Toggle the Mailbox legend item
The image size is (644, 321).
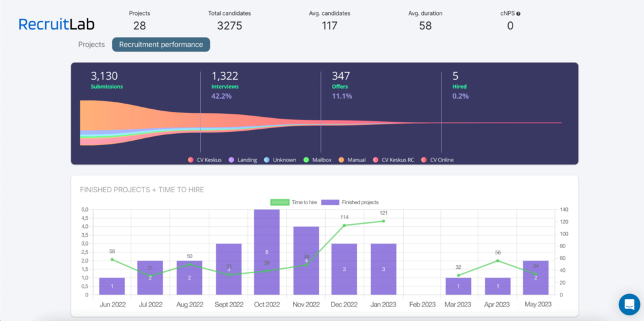click(x=317, y=160)
